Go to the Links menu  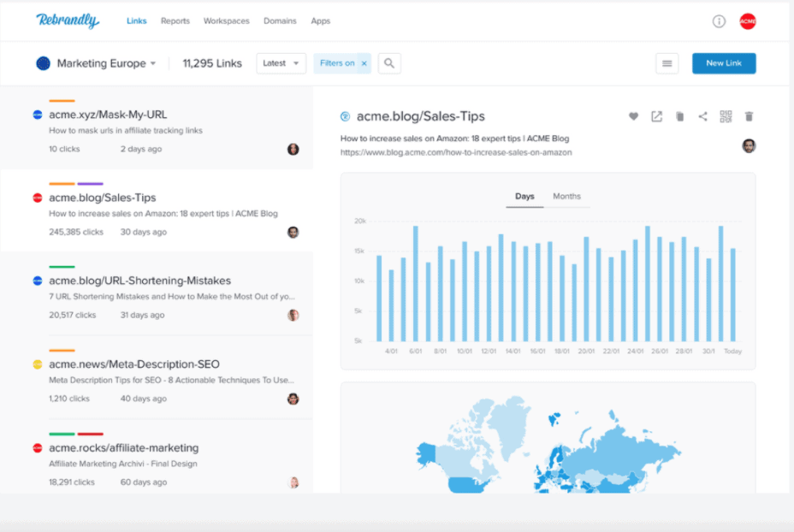[x=136, y=21]
